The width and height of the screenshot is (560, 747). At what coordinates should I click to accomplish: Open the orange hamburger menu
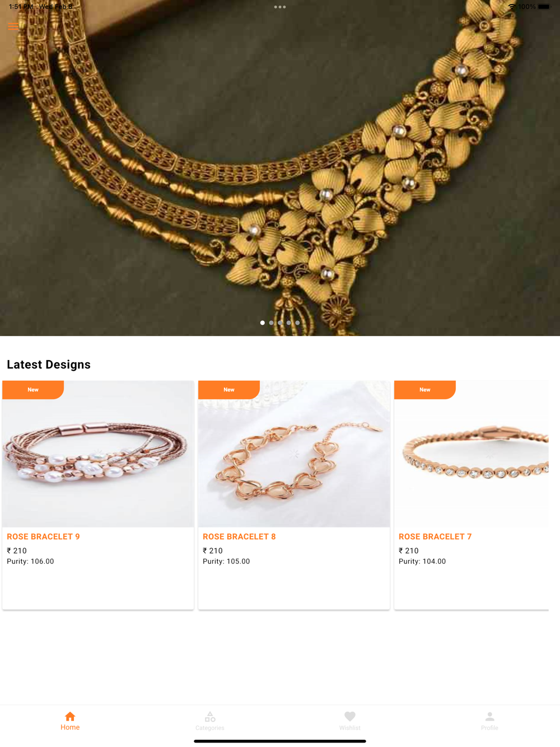(x=13, y=26)
